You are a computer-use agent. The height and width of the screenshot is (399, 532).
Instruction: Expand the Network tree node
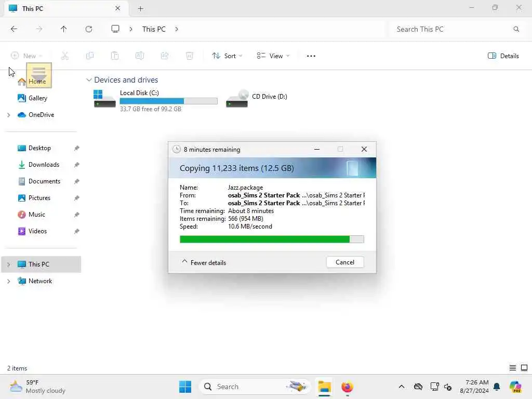(9, 281)
